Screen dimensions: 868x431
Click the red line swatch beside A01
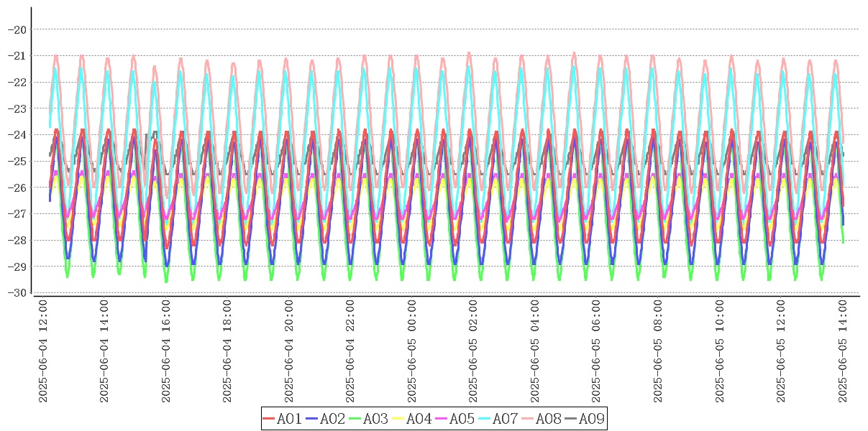(x=269, y=419)
